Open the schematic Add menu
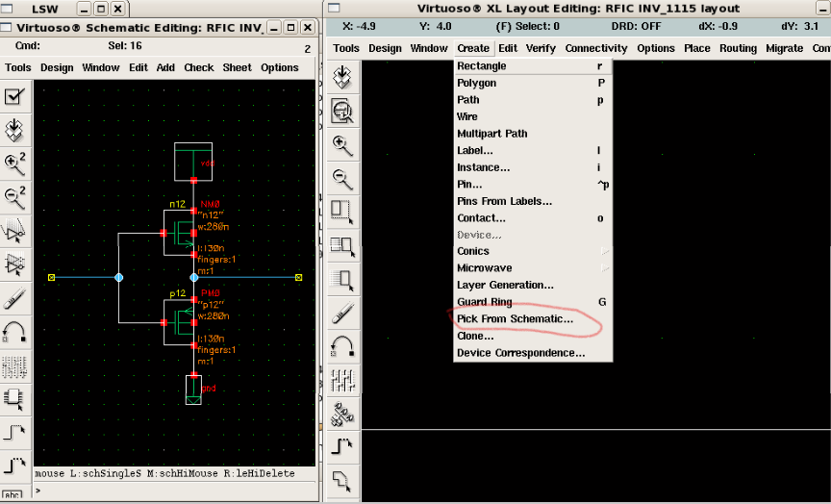 (165, 68)
